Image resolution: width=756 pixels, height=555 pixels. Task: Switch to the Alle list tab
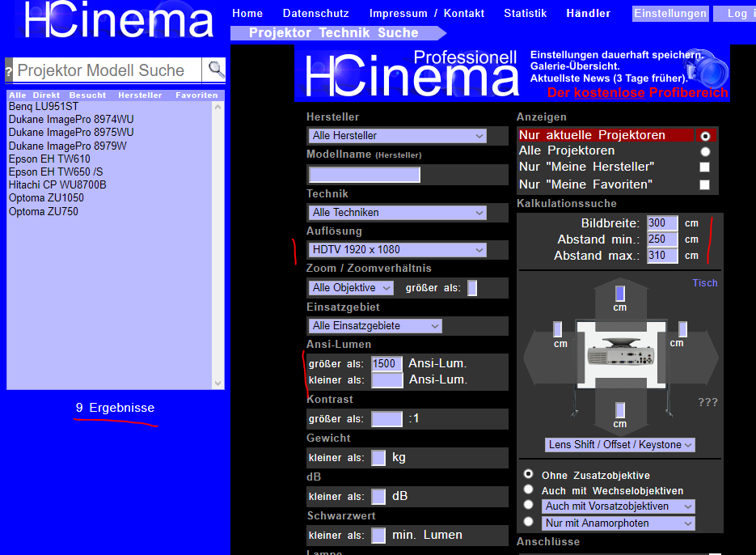[x=17, y=95]
